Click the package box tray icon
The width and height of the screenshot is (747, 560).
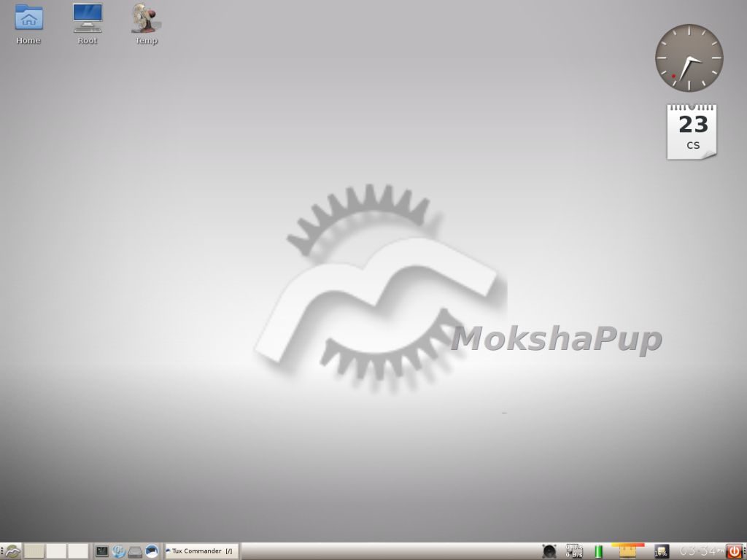tap(627, 551)
